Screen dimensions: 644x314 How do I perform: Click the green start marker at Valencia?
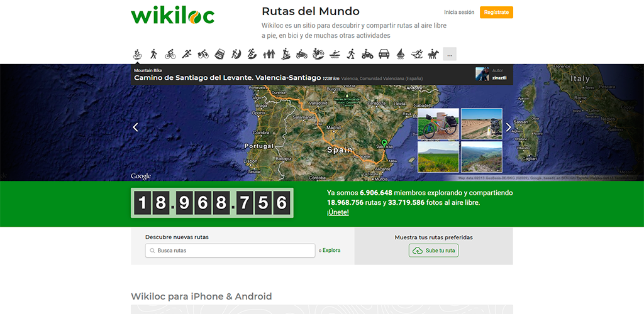click(384, 143)
